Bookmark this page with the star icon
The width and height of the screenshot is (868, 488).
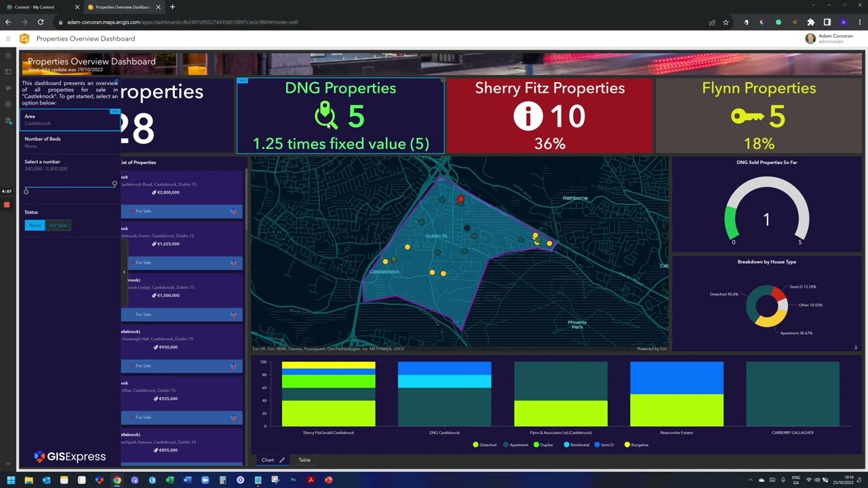coord(726,22)
